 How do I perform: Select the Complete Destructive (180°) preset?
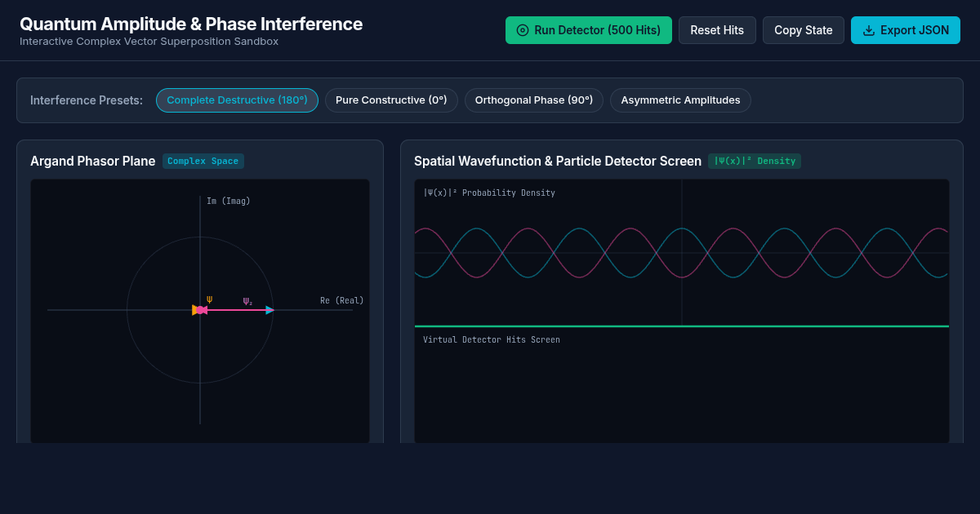[x=237, y=100]
